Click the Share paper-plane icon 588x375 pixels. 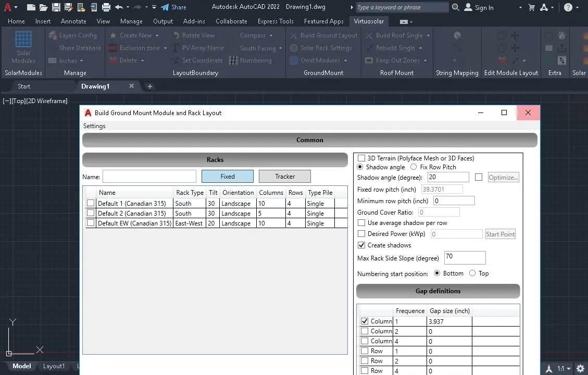click(165, 7)
